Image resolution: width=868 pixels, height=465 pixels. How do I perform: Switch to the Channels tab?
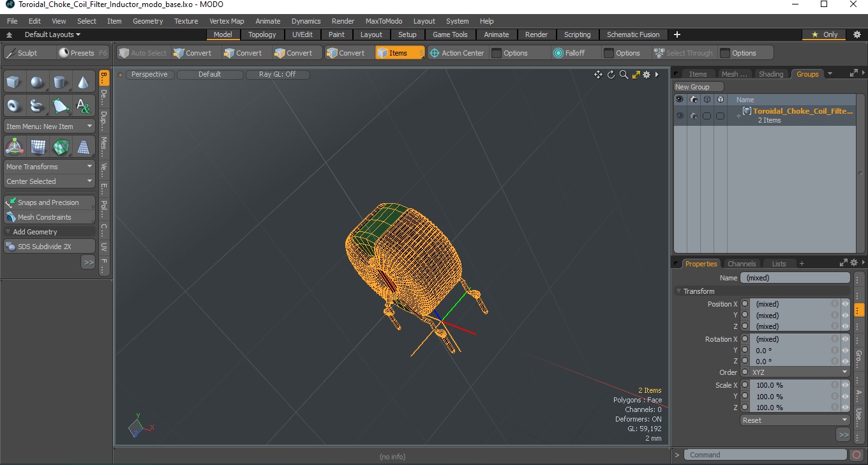(x=742, y=264)
